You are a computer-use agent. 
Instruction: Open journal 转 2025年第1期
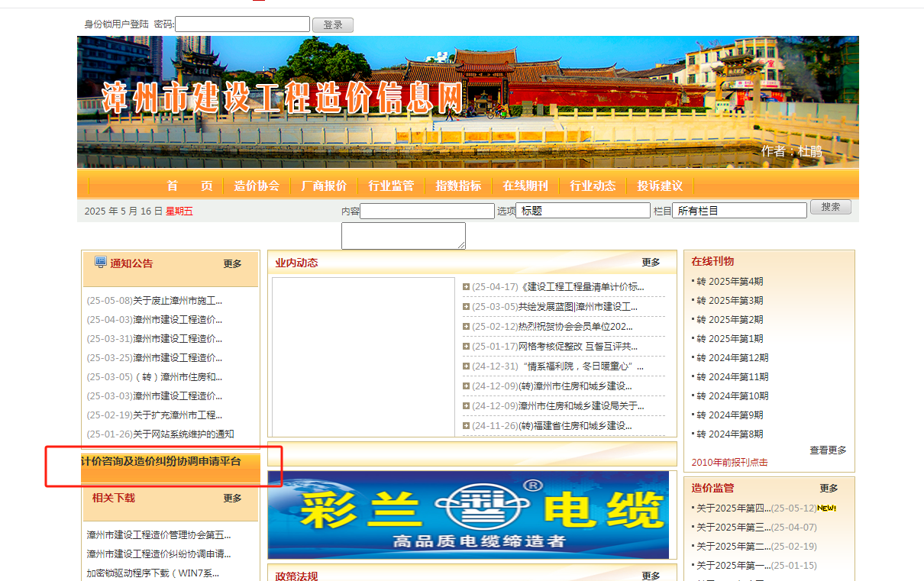pos(729,339)
